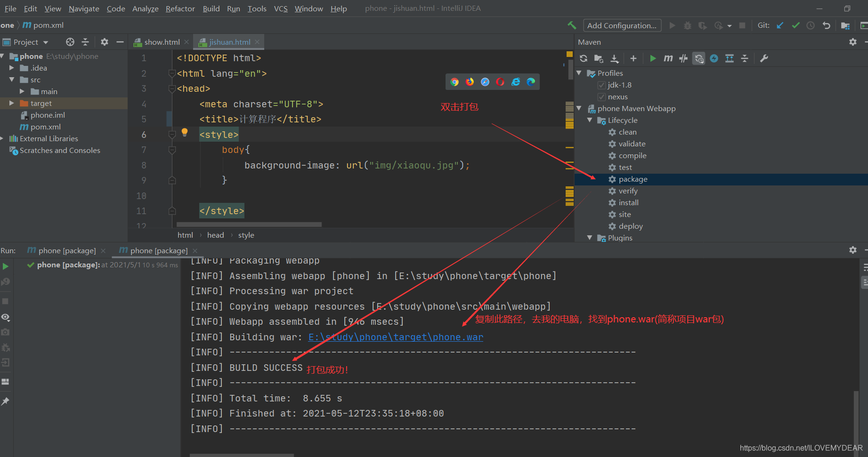Viewport: 868px width, 457px height.
Task: Open page in Edge browser icon
Action: pos(531,82)
